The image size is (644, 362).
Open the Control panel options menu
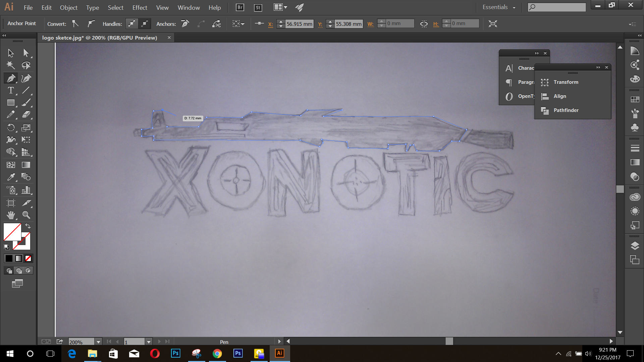click(x=632, y=24)
